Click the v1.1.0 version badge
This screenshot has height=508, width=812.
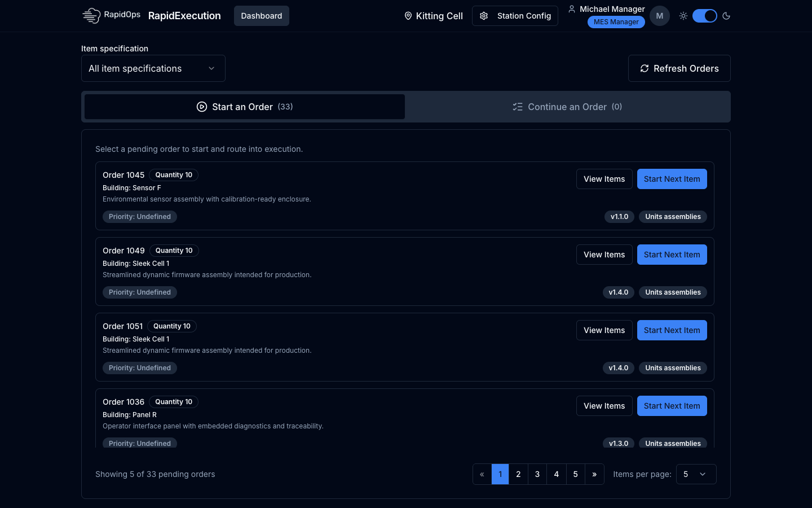pyautogui.click(x=619, y=217)
